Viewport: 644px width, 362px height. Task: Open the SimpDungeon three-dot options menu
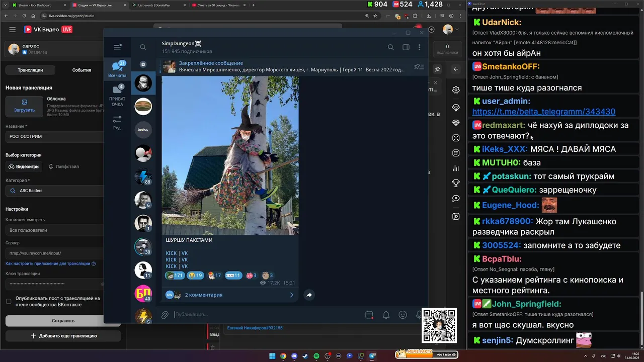pos(419,47)
